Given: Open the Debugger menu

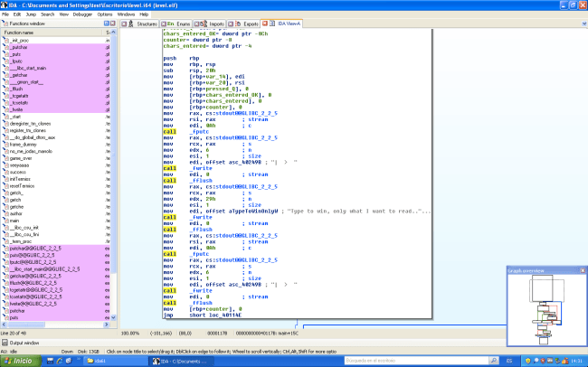Looking at the screenshot, I should coord(83,14).
